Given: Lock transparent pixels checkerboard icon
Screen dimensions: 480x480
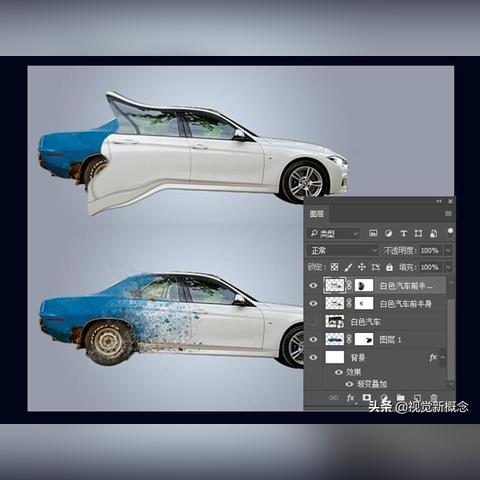Looking at the screenshot, I should (x=334, y=267).
